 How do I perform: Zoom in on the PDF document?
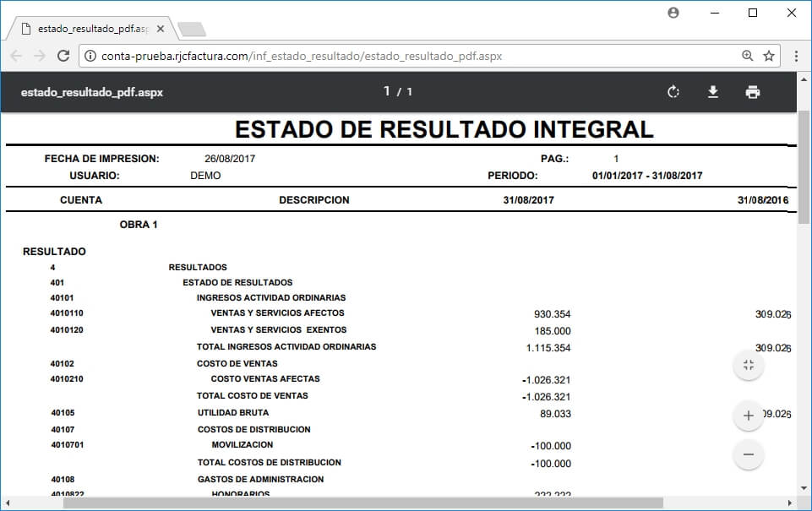pos(747,416)
